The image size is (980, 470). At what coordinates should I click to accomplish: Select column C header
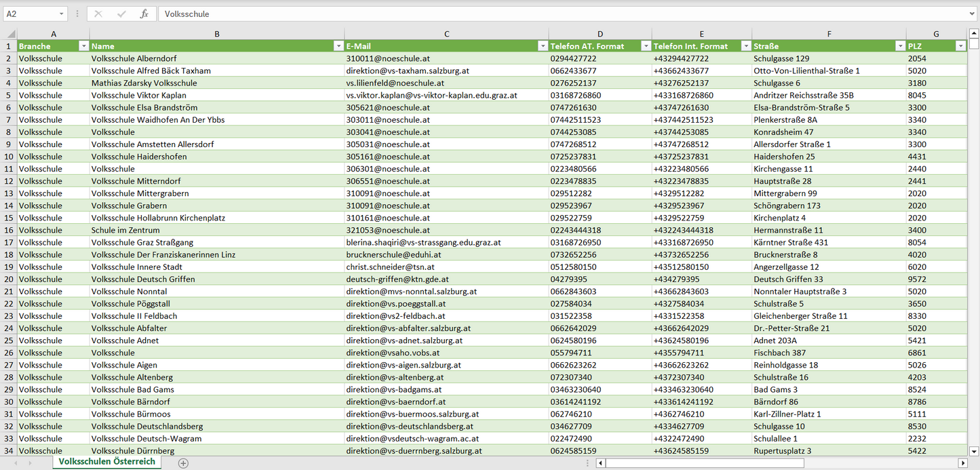coord(446,33)
